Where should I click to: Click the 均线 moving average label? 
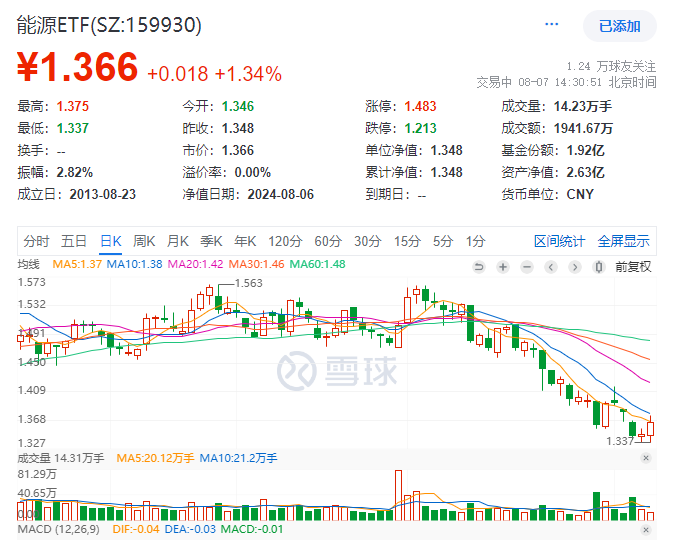coord(28,264)
